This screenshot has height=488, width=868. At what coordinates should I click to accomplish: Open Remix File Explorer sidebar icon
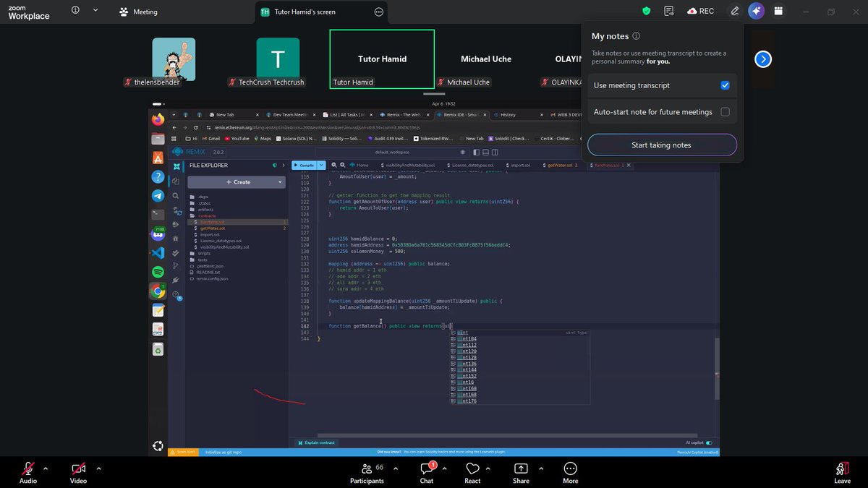pos(176,181)
